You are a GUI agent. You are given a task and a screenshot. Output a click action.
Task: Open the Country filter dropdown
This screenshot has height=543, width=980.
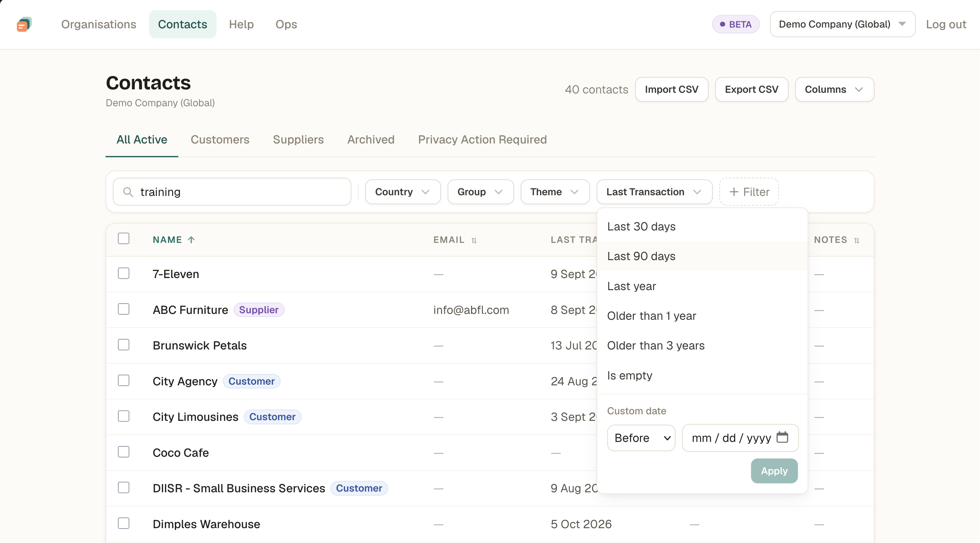pyautogui.click(x=402, y=192)
